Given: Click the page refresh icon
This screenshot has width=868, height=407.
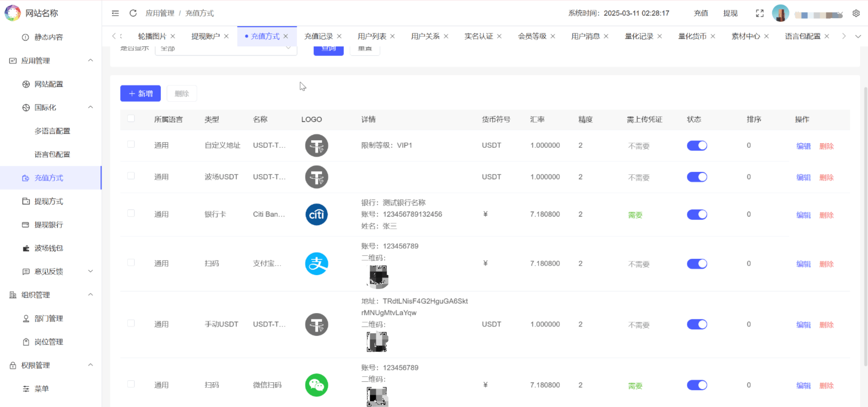Looking at the screenshot, I should (x=133, y=13).
